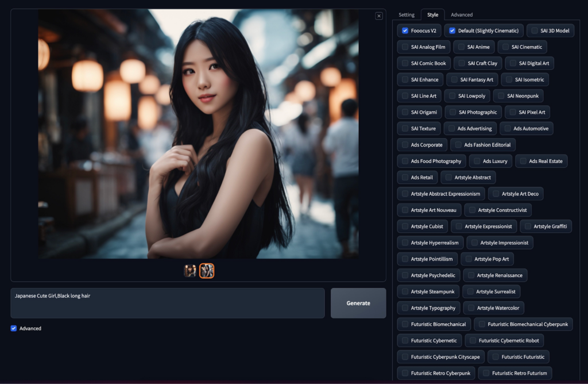Close the image preview with the X icon
This screenshot has width=588, height=384.
click(378, 16)
